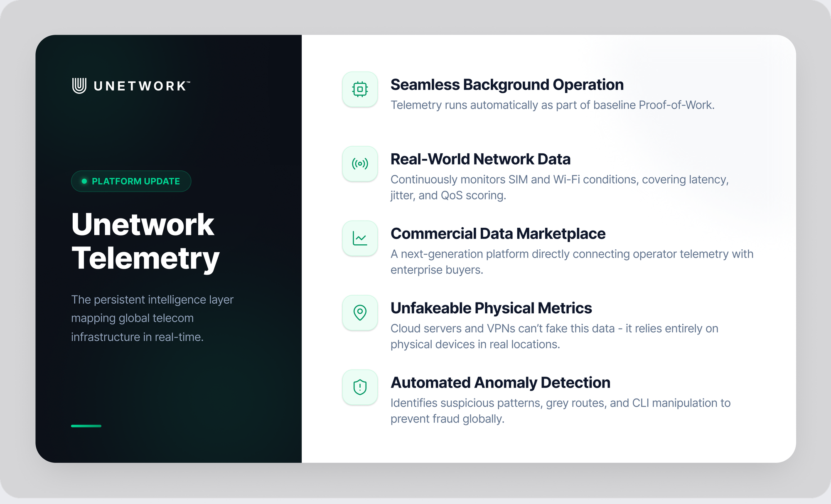Click the 'Identifies suspicious patterns' description
The height and width of the screenshot is (504, 831).
(x=561, y=411)
